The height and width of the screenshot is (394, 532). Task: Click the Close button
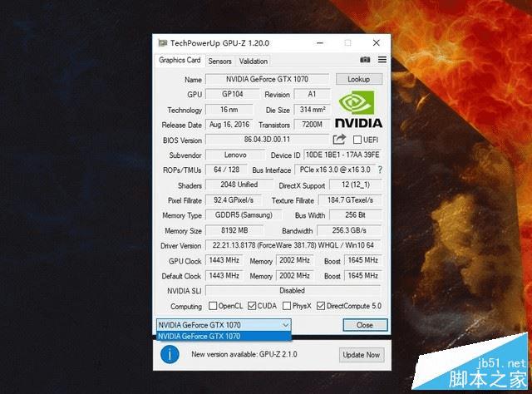pos(365,325)
